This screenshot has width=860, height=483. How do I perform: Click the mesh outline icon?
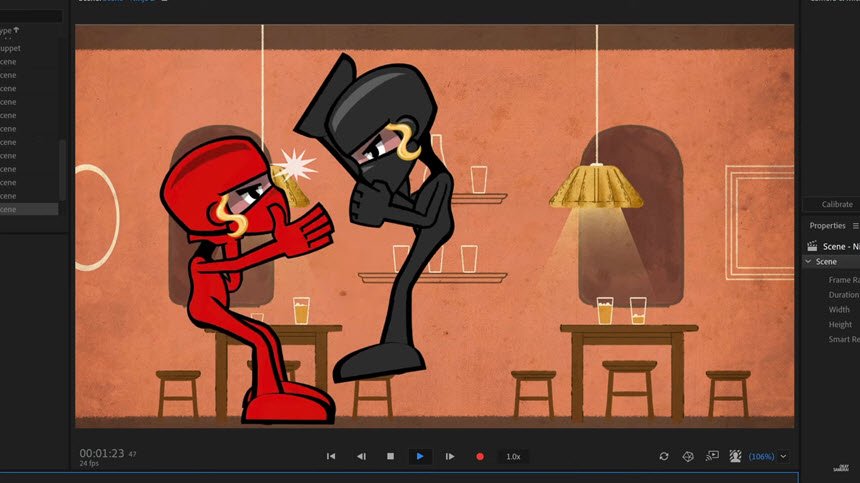(688, 456)
